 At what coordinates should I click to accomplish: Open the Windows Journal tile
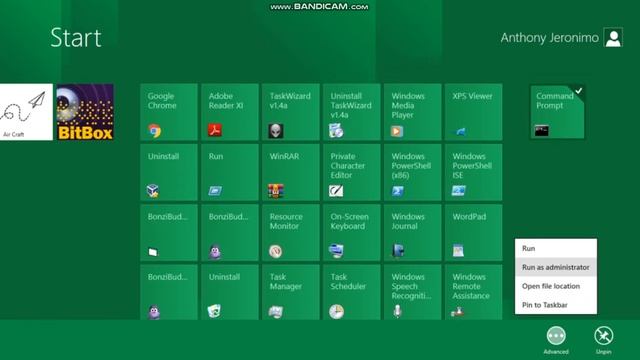click(x=413, y=233)
